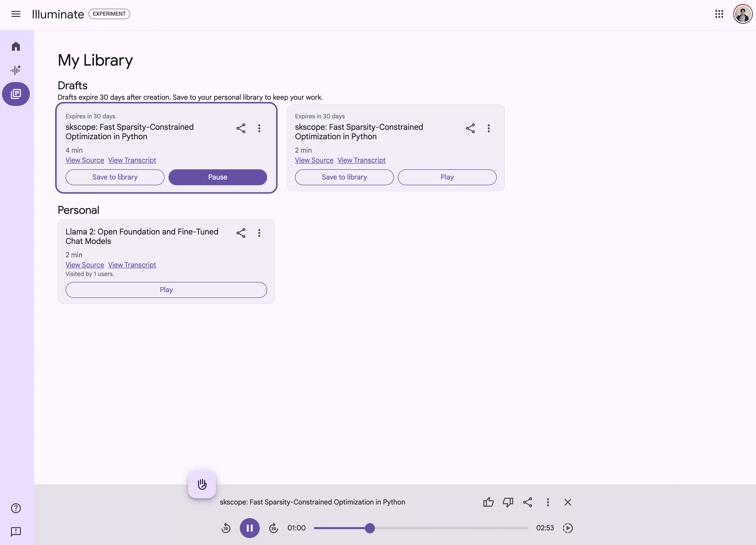Click the audio progress slider
This screenshot has width=756, height=545.
pyautogui.click(x=421, y=528)
